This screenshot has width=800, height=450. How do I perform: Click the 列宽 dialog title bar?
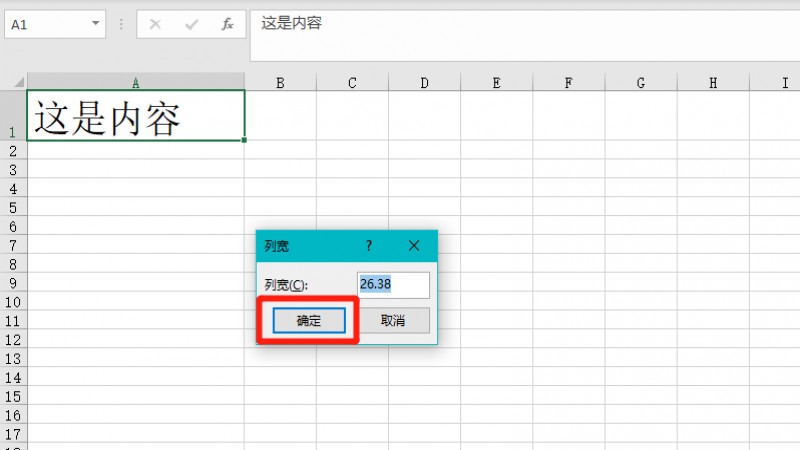[347, 246]
